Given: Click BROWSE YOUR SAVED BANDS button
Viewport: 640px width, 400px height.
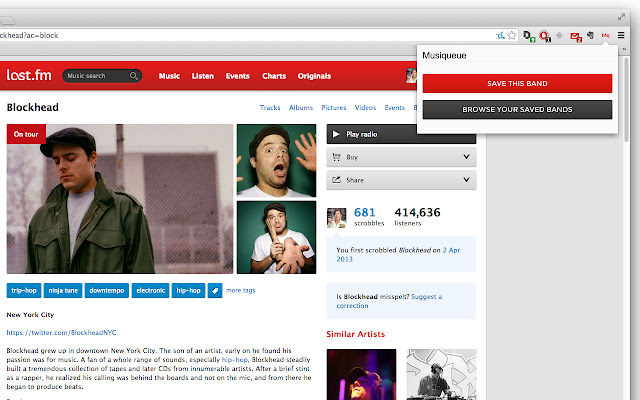Looking at the screenshot, I should pos(517,110).
